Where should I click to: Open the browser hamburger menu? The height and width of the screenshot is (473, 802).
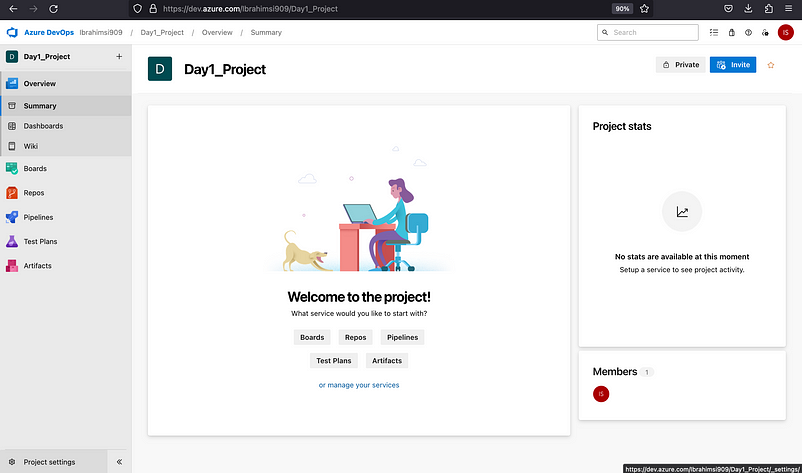pos(789,9)
